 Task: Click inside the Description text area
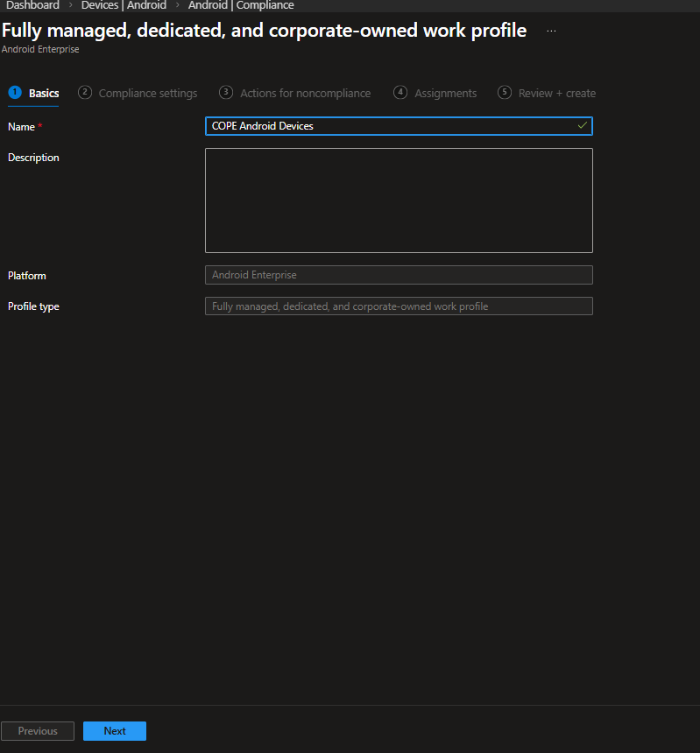click(x=399, y=201)
